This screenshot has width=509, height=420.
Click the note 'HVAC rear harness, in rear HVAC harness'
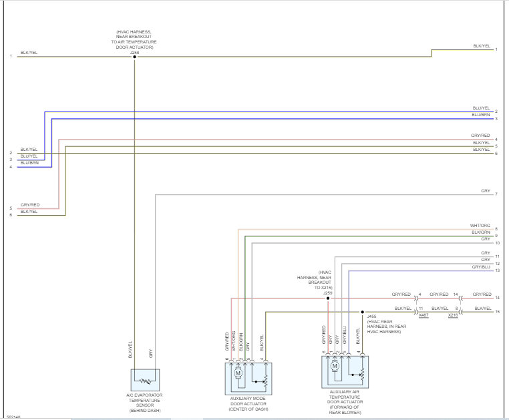point(387,327)
